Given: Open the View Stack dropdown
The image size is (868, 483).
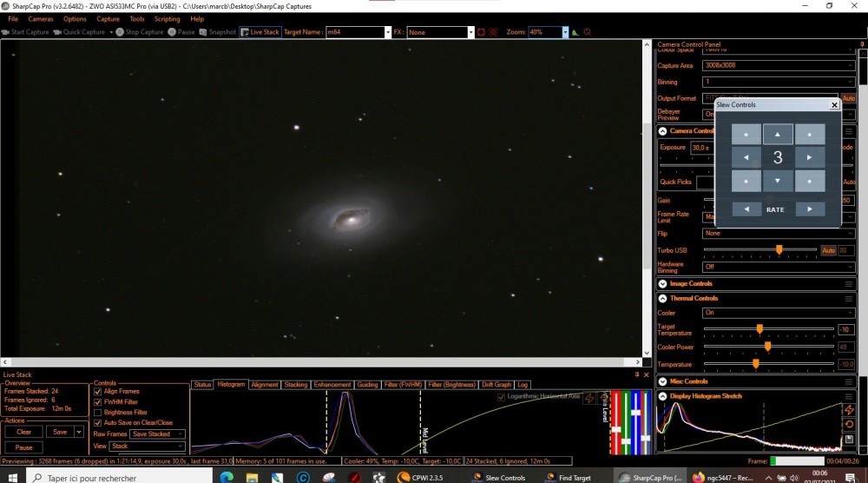Looking at the screenshot, I should (x=148, y=446).
